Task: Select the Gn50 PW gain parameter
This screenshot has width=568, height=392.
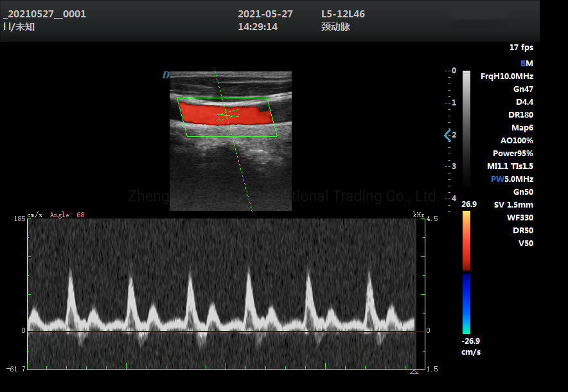Action: coord(523,192)
